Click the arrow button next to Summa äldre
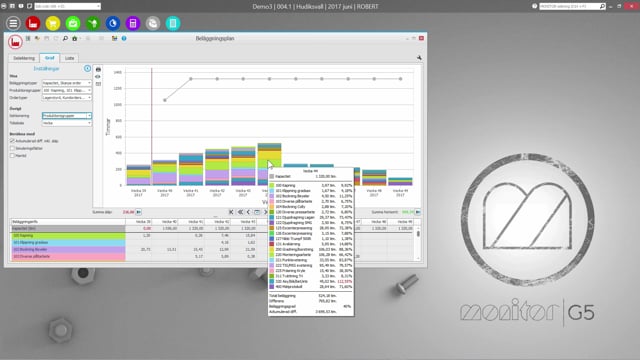 (139, 212)
